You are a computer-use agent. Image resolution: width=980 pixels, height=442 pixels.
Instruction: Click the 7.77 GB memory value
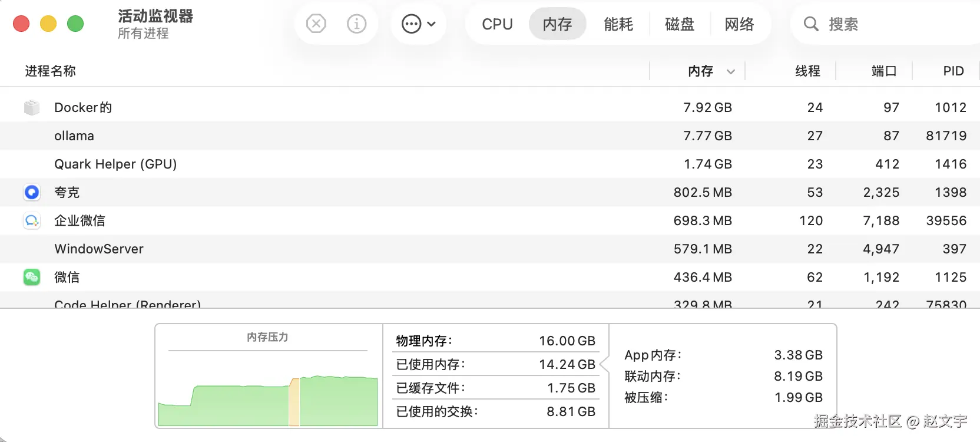tap(707, 136)
